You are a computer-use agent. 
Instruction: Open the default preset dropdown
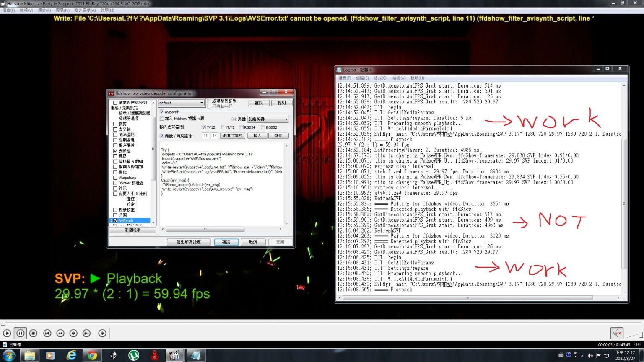(x=181, y=103)
